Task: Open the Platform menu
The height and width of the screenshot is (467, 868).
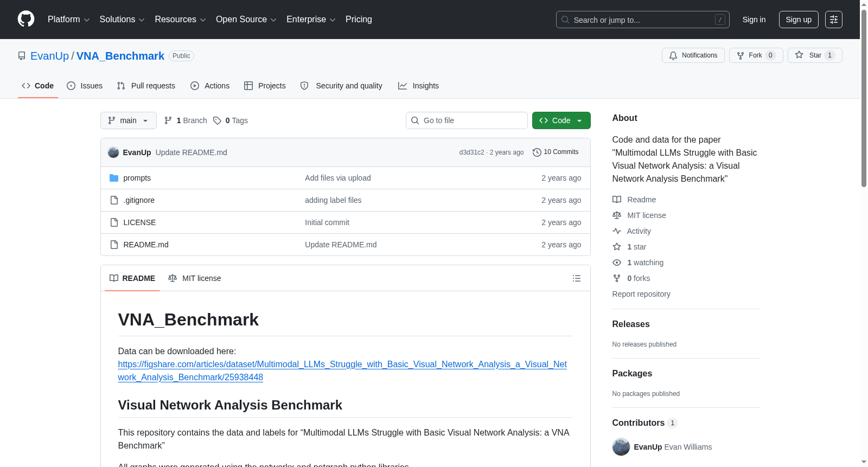Action: click(68, 20)
